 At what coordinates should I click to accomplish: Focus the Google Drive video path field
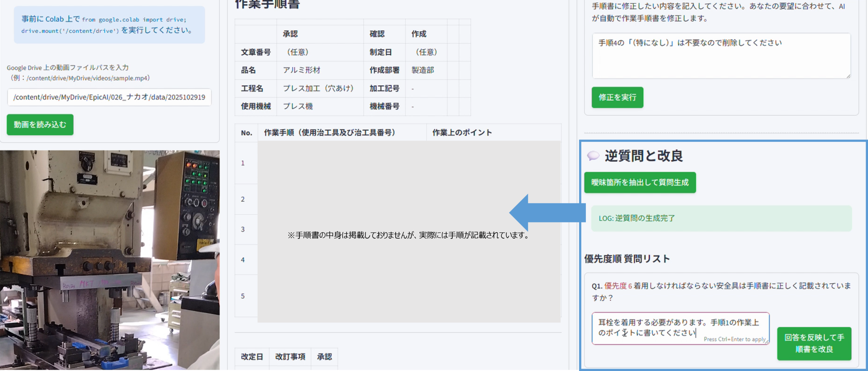click(109, 97)
